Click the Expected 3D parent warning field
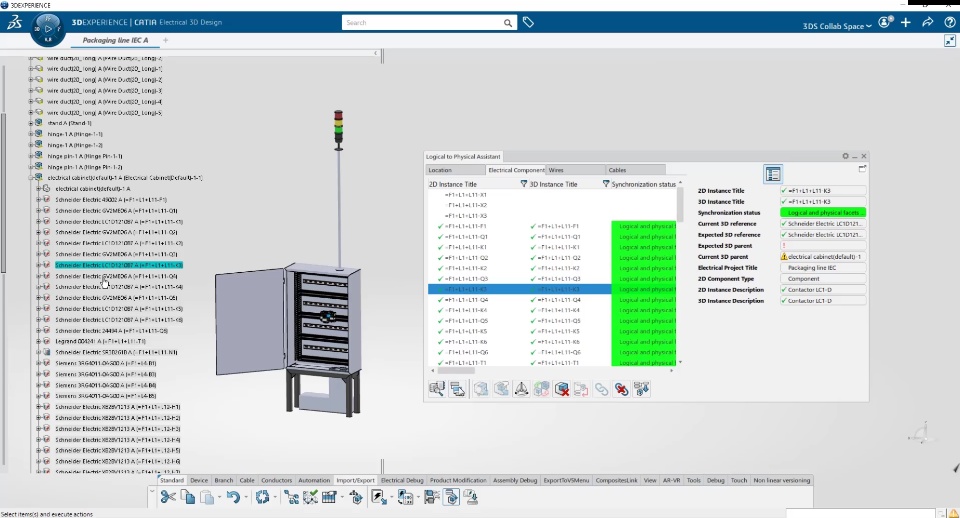960x518 pixels. click(x=823, y=246)
